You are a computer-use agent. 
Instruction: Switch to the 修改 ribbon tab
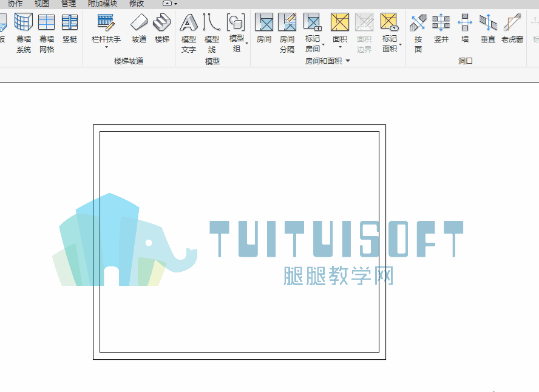[137, 4]
